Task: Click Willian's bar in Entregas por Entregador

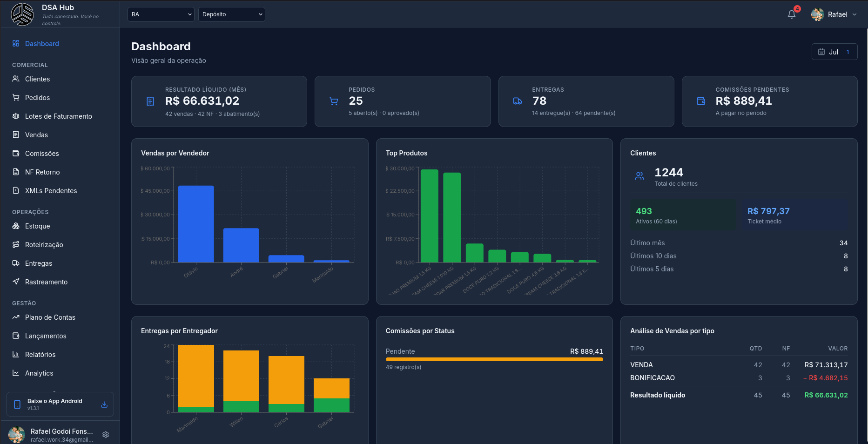Action: (241, 381)
